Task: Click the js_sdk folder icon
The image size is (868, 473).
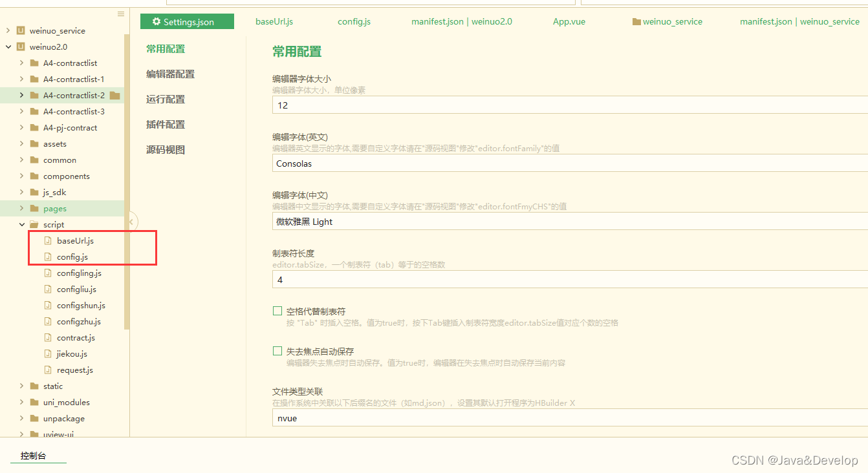Action: 34,192
